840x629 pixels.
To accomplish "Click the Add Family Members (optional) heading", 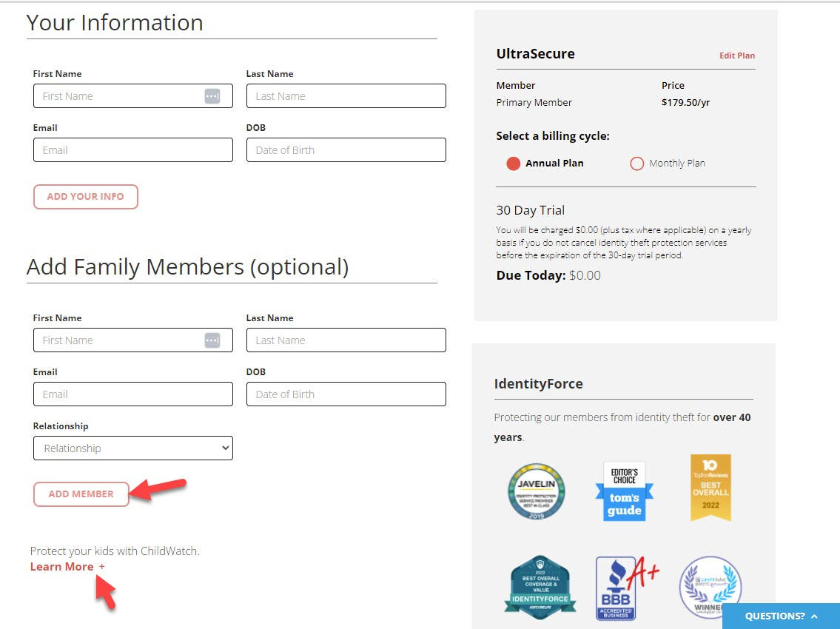I will 187,267.
